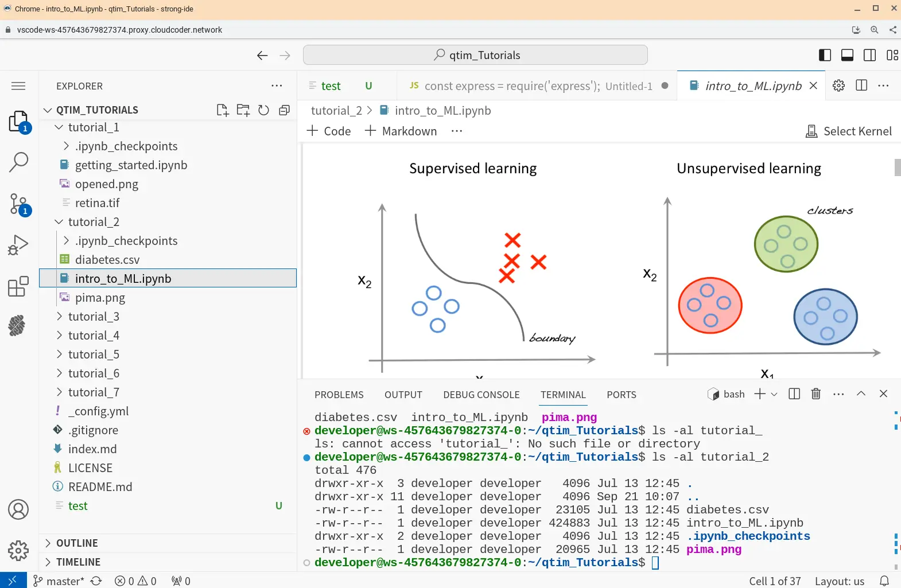901x588 pixels.
Task: Toggle secondary side bar visibility
Action: point(869,55)
